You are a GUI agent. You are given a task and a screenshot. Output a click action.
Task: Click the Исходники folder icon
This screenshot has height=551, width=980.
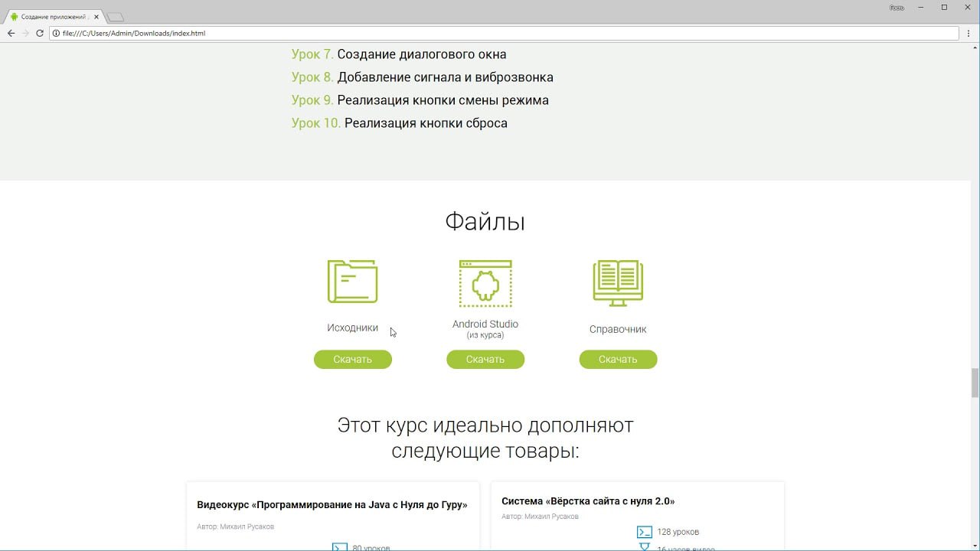point(352,282)
